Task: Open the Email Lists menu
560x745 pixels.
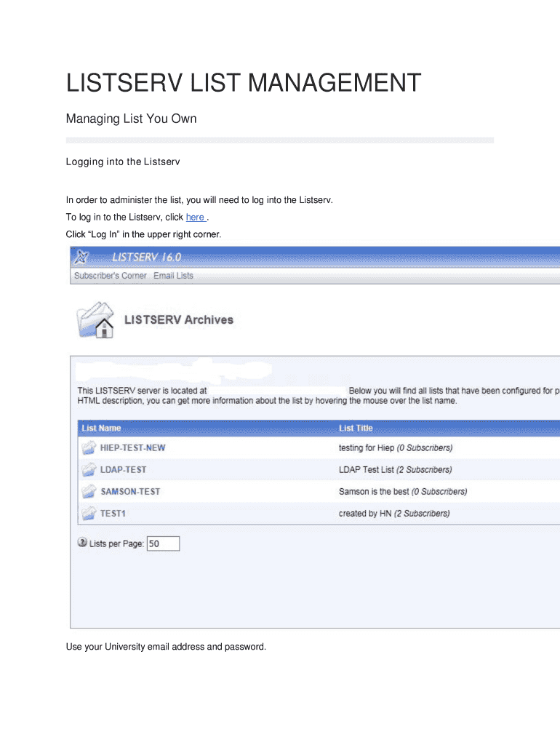Action: point(173,276)
